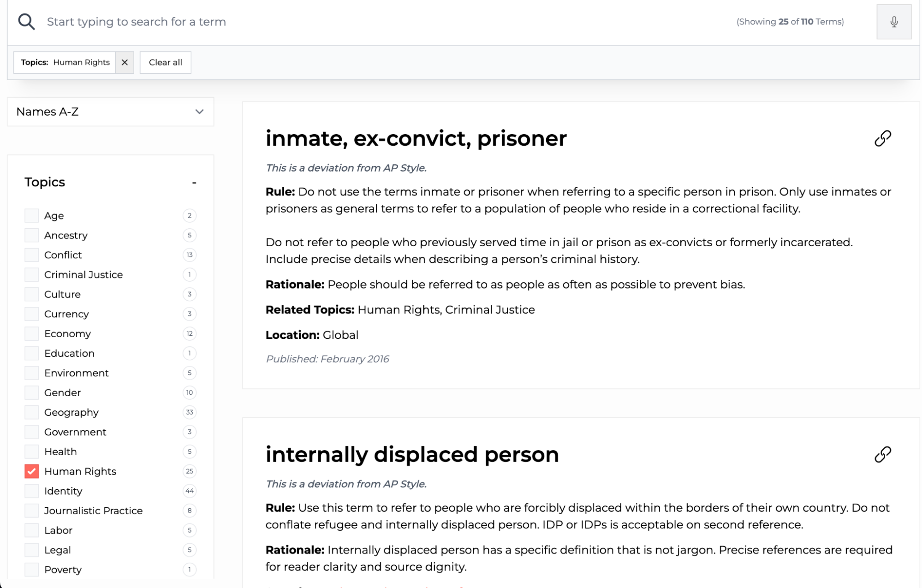The height and width of the screenshot is (588, 922).
Task: Click the Topics: Human Rights filter tag
Action: point(65,62)
